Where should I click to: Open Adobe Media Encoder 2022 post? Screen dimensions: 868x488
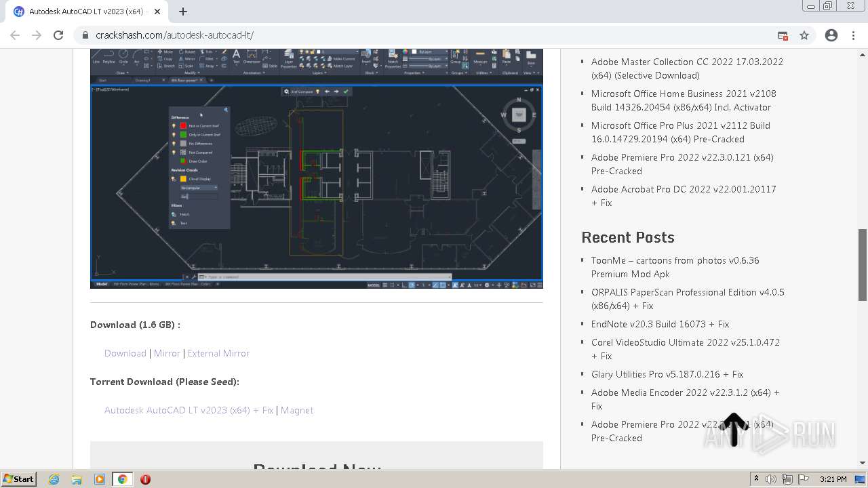click(x=686, y=399)
